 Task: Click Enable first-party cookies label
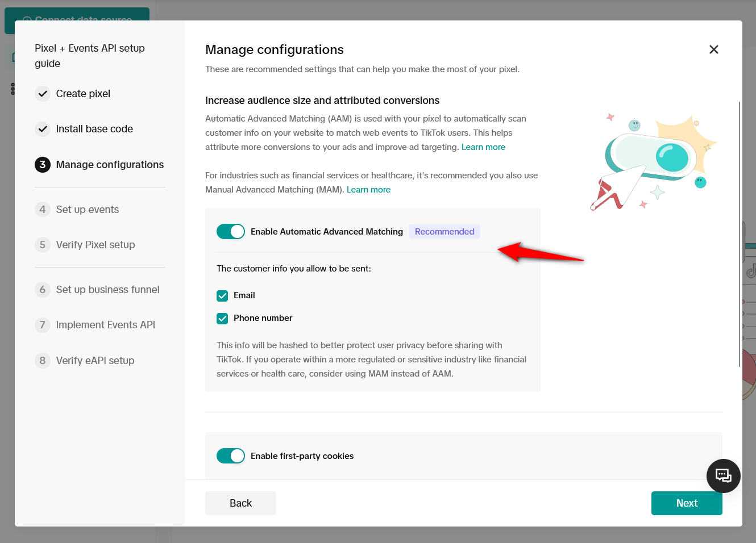click(302, 456)
